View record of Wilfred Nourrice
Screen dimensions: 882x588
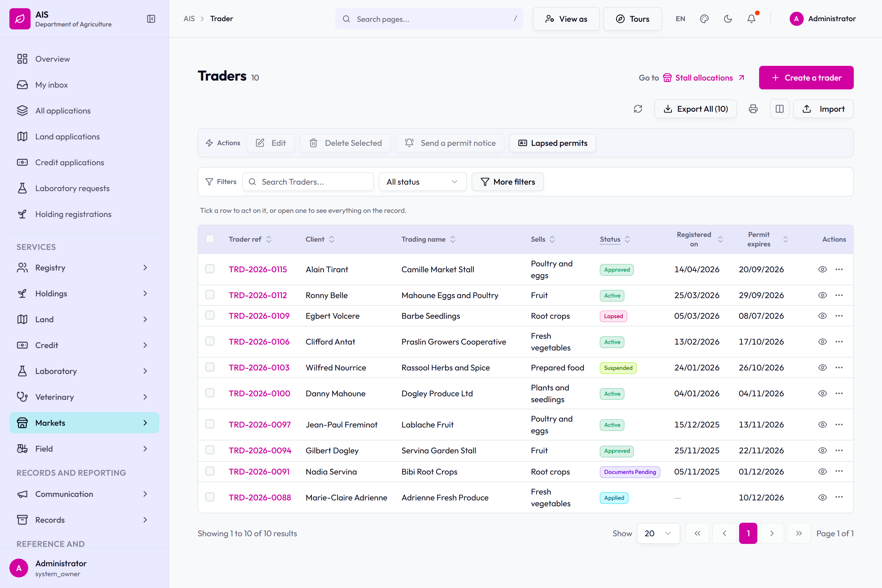(822, 367)
